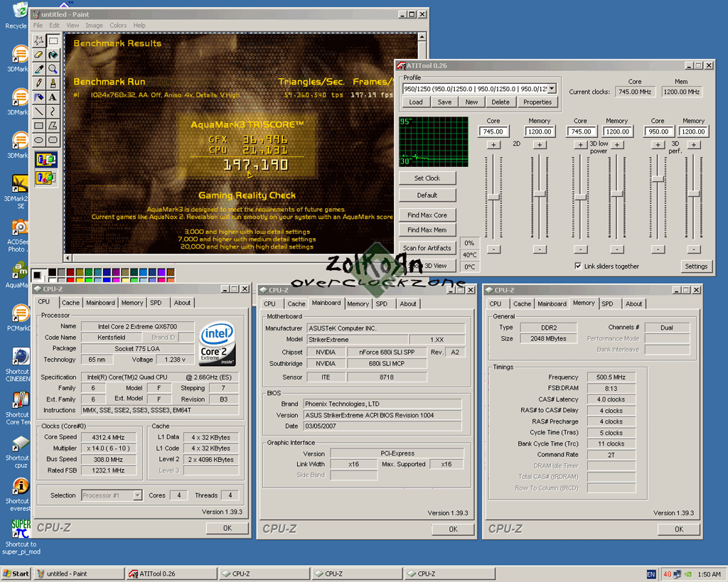Open the Image menu in Paint
The width and height of the screenshot is (728, 582).
(95, 26)
